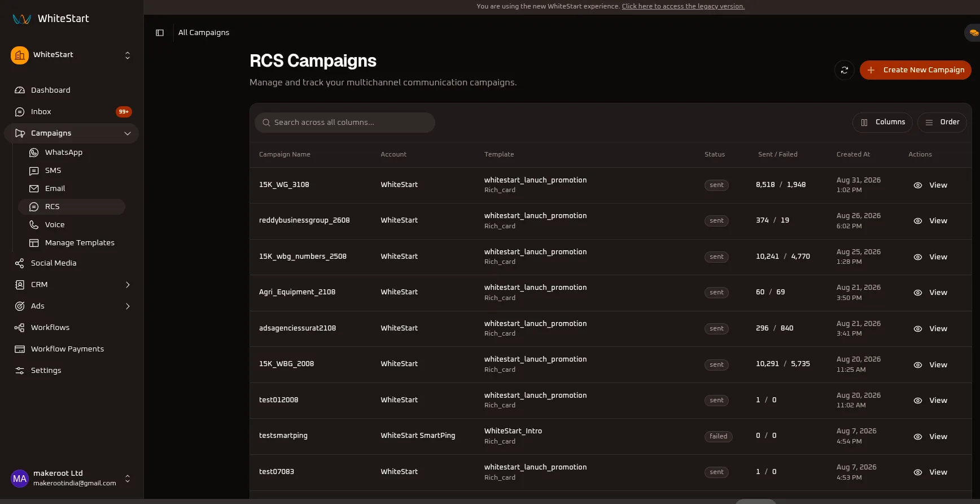Open the Order options
The image size is (980, 504).
pyautogui.click(x=942, y=123)
